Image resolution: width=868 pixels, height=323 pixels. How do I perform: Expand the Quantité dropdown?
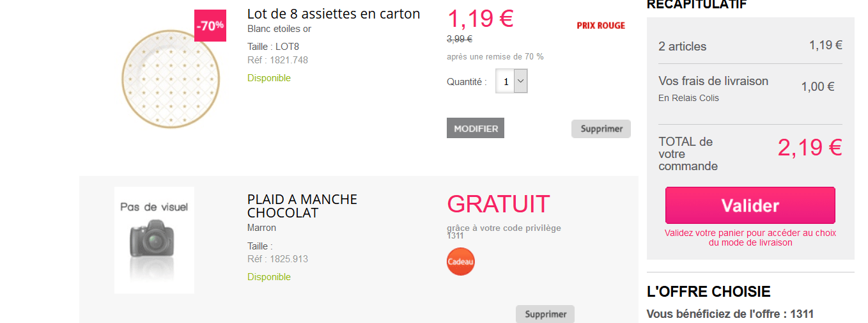click(x=520, y=81)
